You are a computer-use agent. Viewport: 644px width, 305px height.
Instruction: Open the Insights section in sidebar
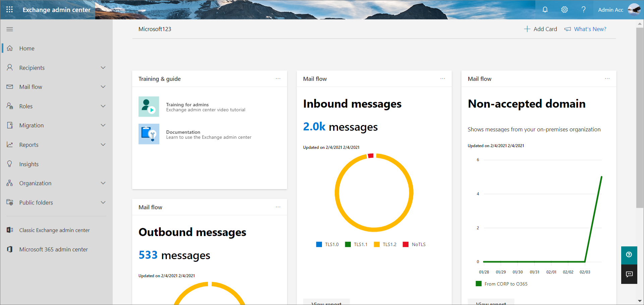pos(29,164)
